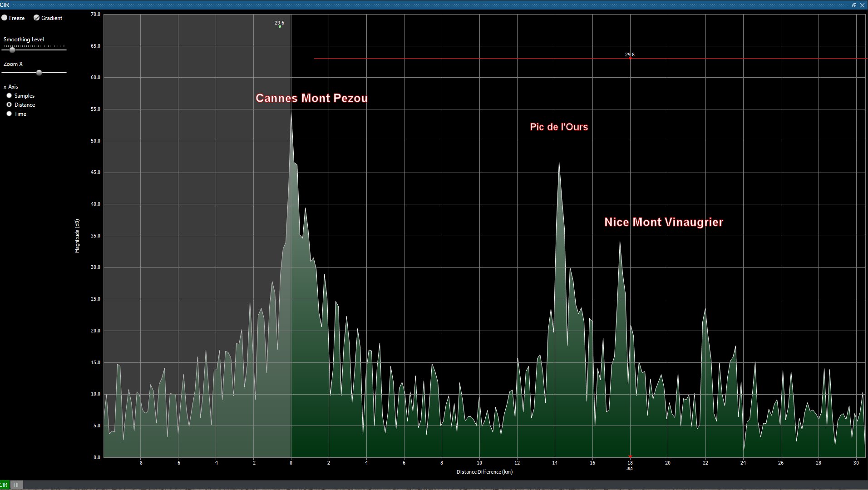Open the TII tab

click(x=16, y=485)
